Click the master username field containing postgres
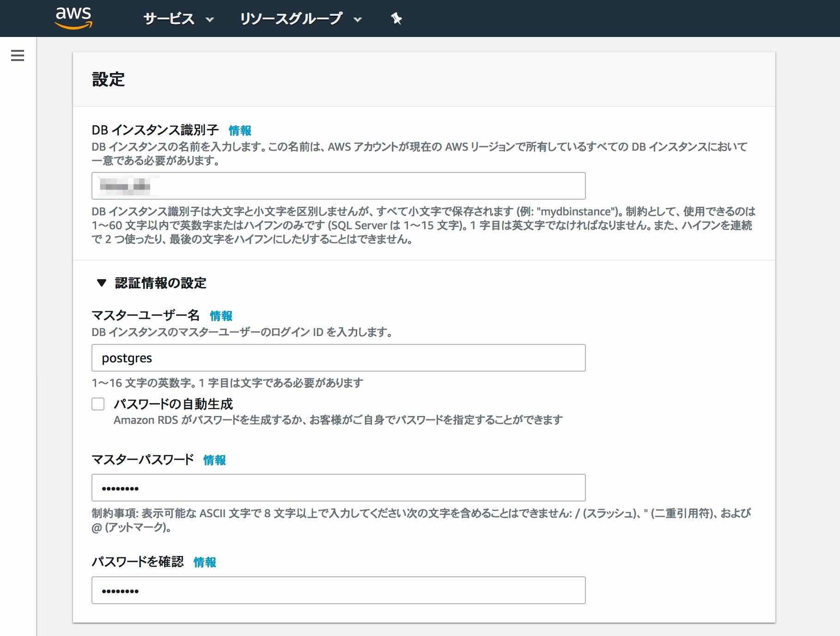Image resolution: width=840 pixels, height=636 pixels. click(339, 358)
